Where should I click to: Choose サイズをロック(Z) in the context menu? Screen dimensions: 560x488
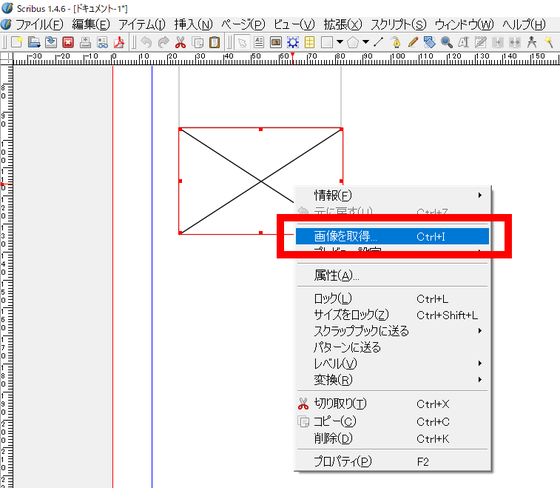pos(392,315)
